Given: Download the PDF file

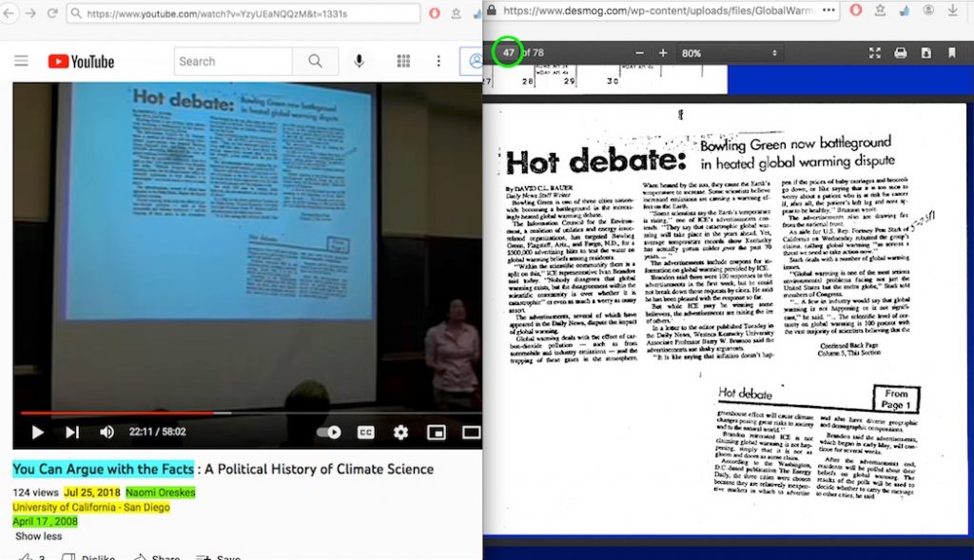Looking at the screenshot, I should coord(925,53).
